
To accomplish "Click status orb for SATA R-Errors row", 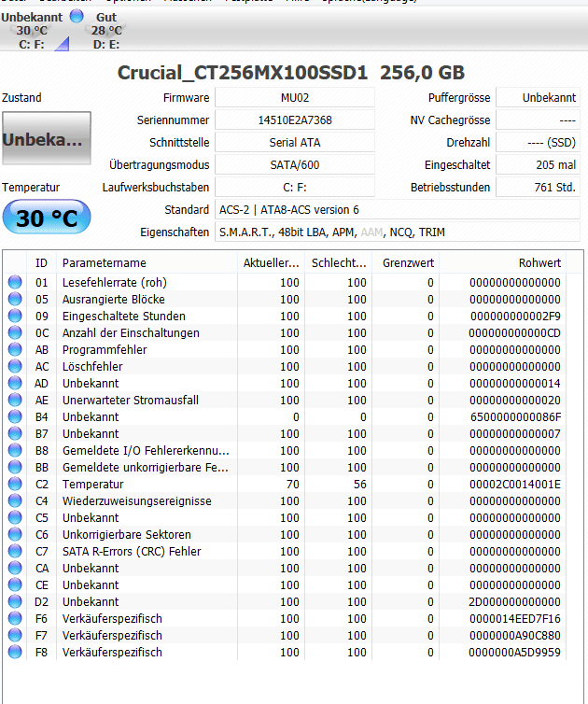I will (15, 551).
